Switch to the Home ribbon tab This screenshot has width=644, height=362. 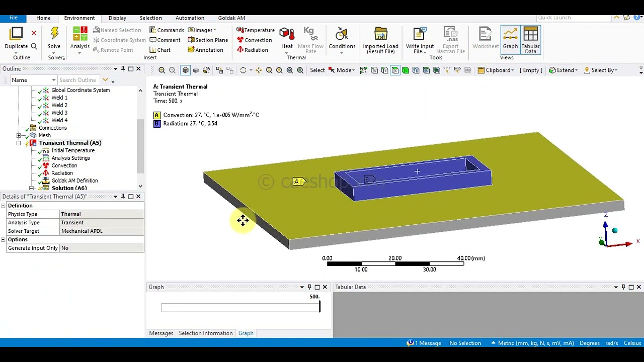(x=43, y=18)
